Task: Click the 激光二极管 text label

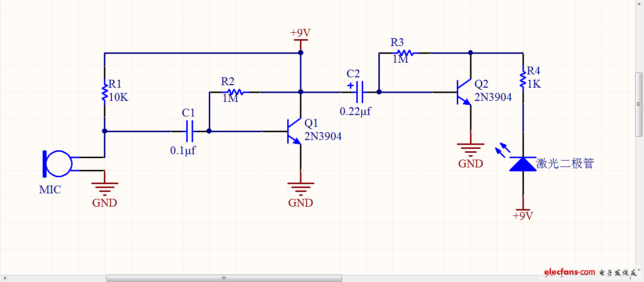Action: tap(565, 164)
